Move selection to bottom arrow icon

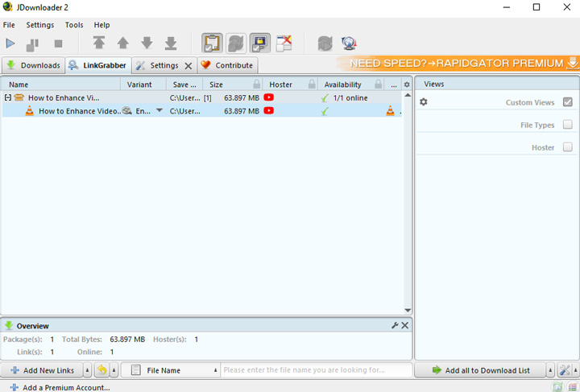click(171, 43)
